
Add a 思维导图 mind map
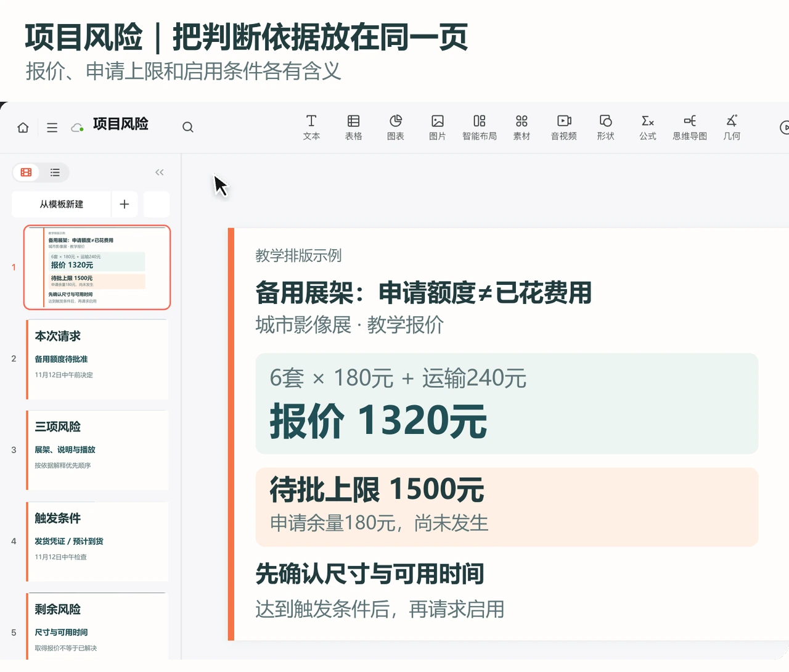[x=690, y=128]
